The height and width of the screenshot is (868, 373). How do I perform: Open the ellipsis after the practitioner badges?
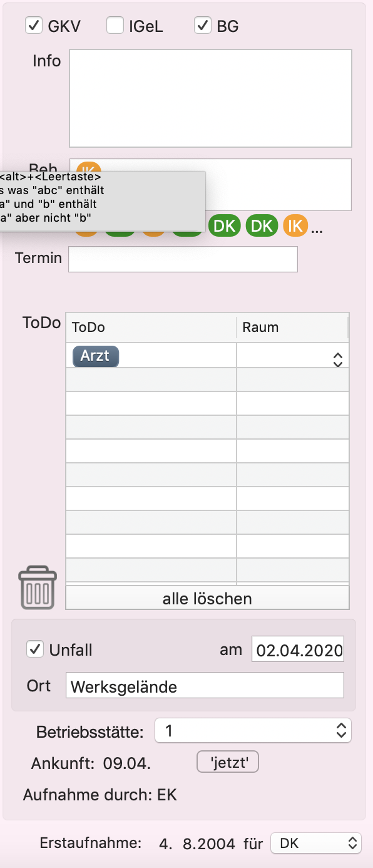click(317, 229)
